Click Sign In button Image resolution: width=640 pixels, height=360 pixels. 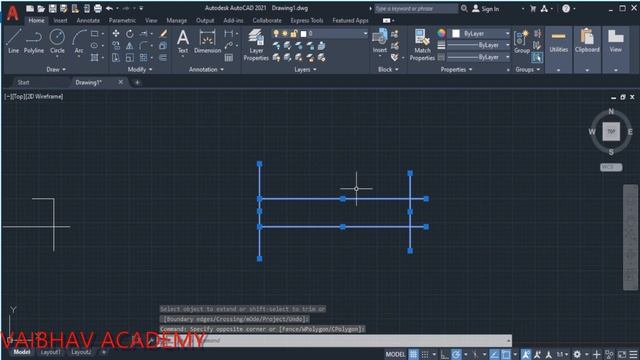[x=486, y=9]
